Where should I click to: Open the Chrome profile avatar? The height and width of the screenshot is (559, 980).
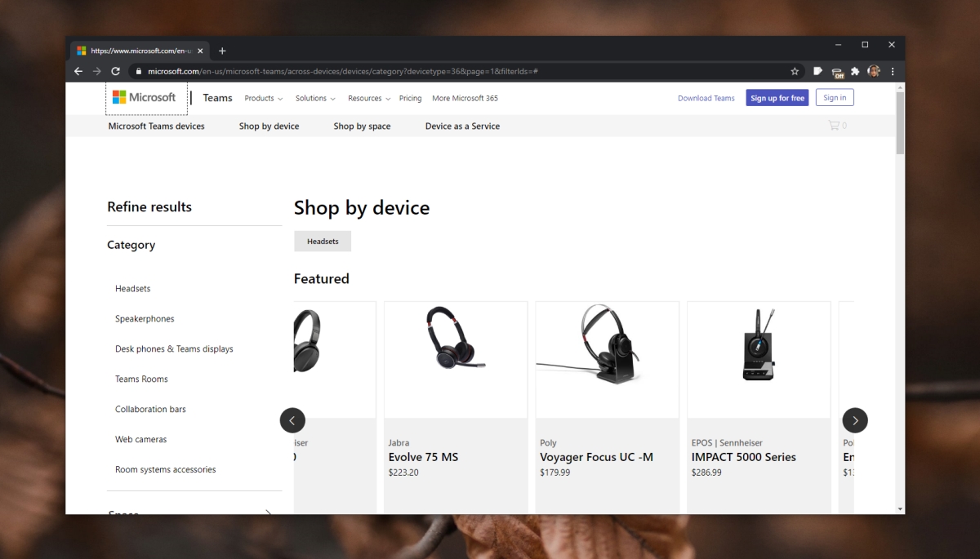(874, 71)
